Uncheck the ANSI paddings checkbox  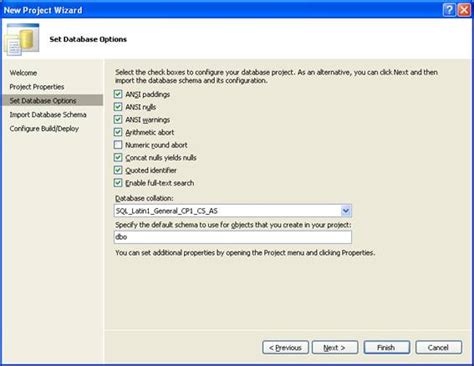tap(118, 94)
